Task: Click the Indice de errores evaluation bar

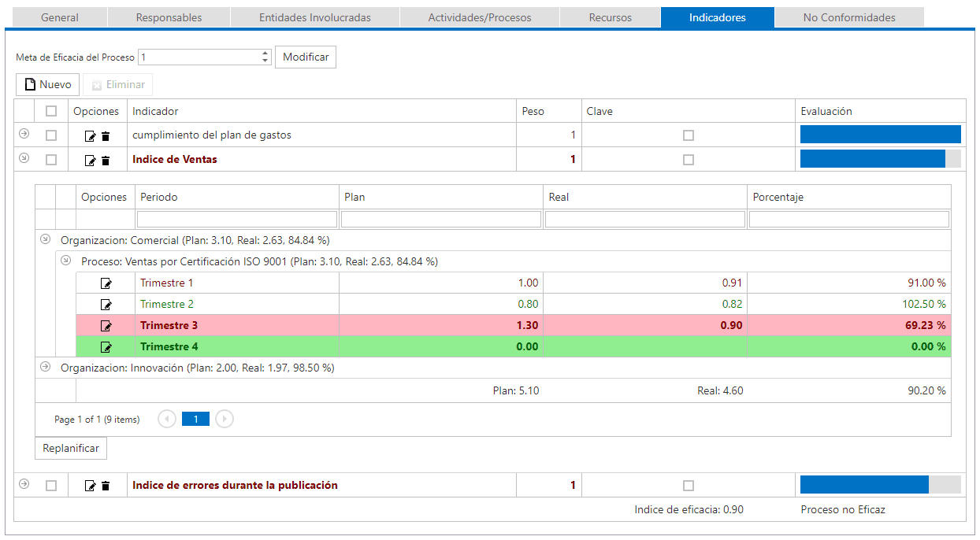Action: point(881,485)
